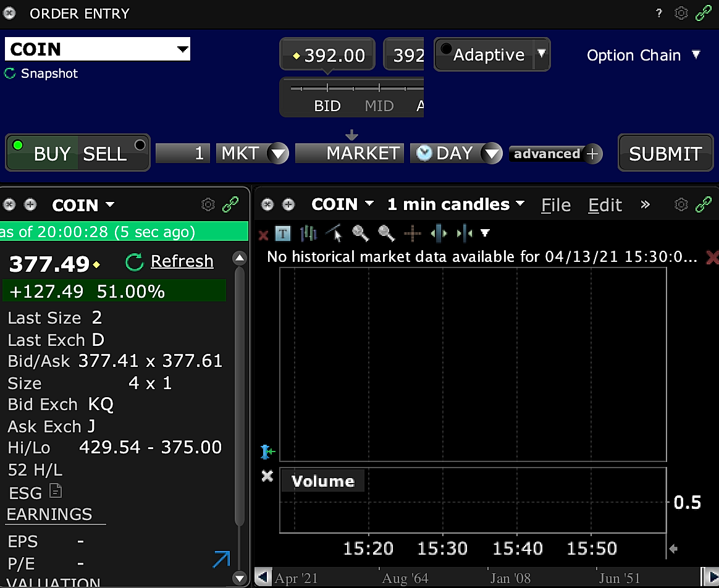Click chart timeline left scroll arrow
The image size is (719, 588).
point(263,576)
